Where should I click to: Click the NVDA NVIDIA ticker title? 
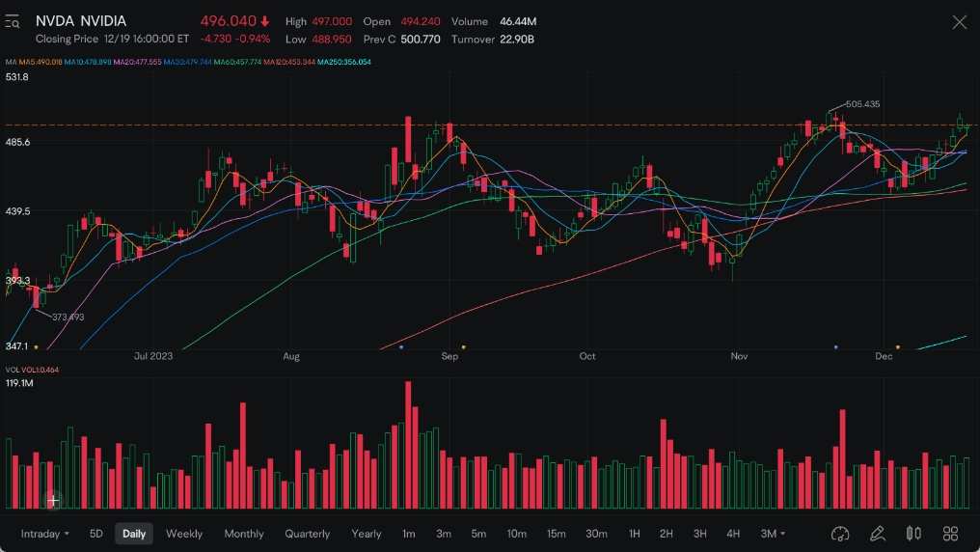click(81, 20)
